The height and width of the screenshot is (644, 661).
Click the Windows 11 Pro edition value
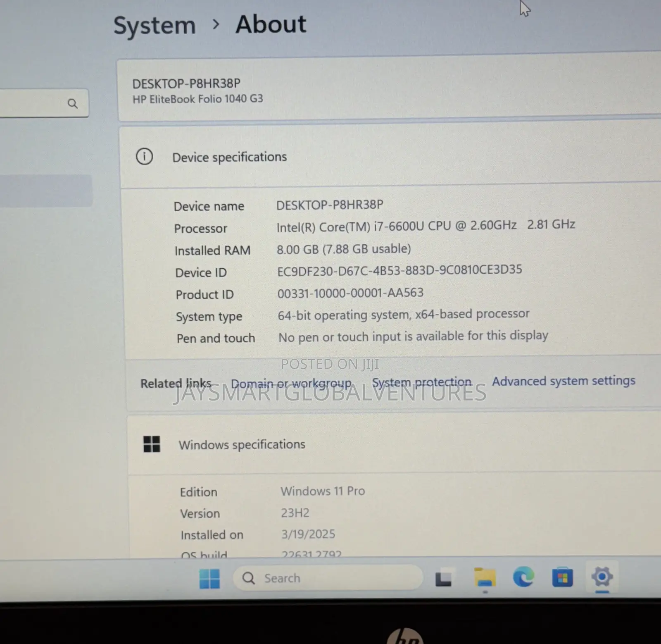[x=323, y=491]
